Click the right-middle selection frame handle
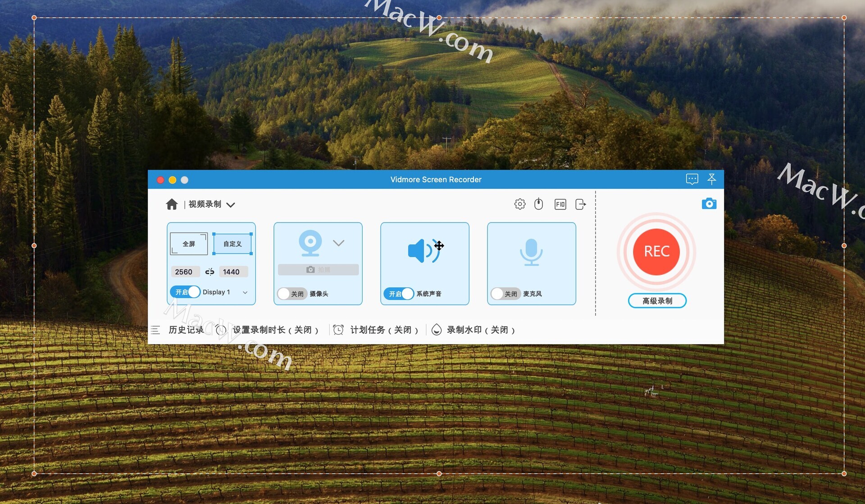Viewport: 865px width, 504px height. [x=844, y=245]
